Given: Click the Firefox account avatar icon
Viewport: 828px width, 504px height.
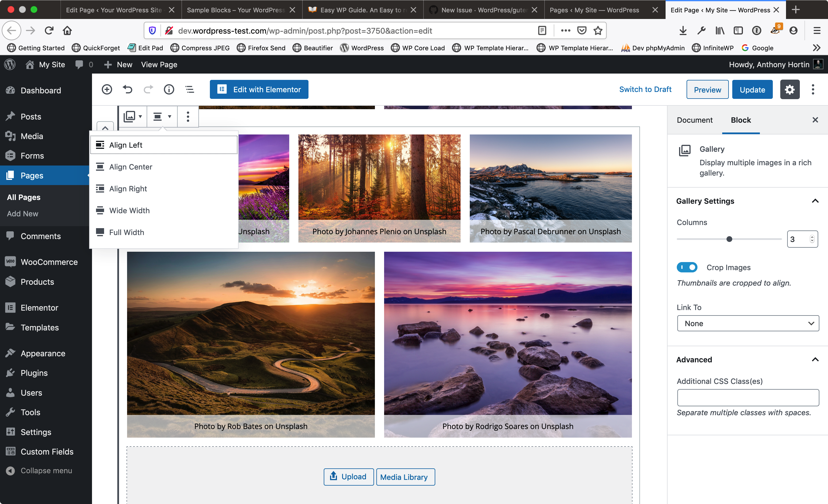Looking at the screenshot, I should pyautogui.click(x=793, y=30).
